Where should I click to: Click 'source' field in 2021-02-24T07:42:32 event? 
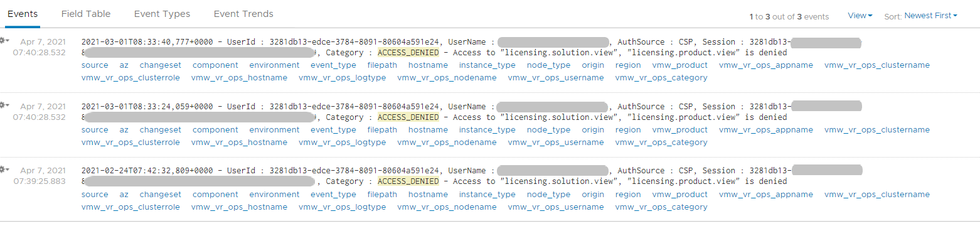pyautogui.click(x=95, y=194)
